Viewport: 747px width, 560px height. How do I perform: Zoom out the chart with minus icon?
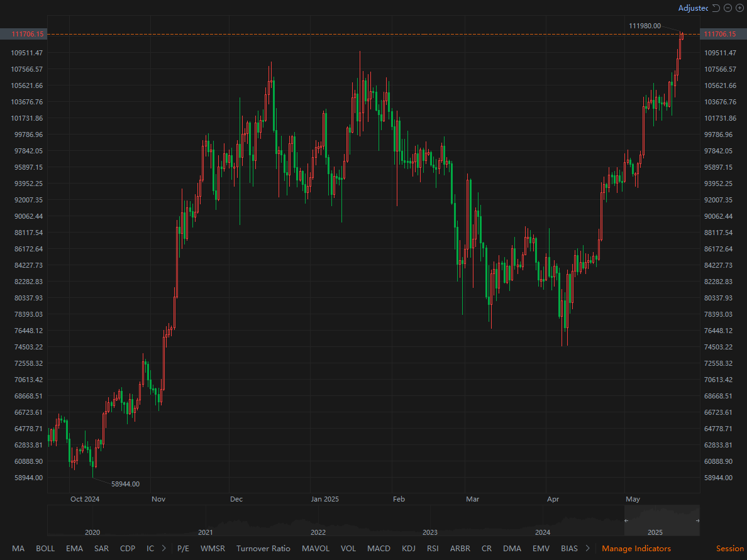pyautogui.click(x=728, y=8)
